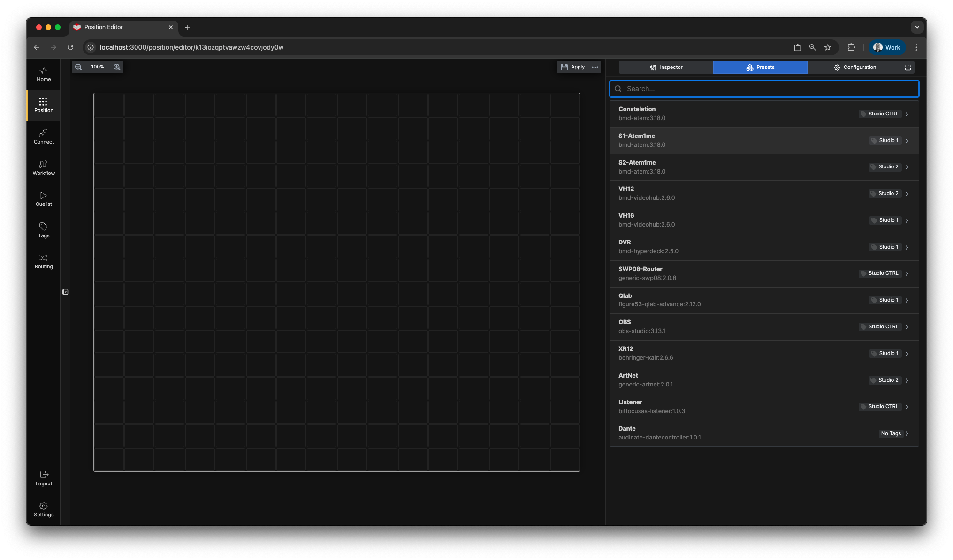Bookmark this page with the star
Viewport: 953px width, 560px height.
[828, 47]
